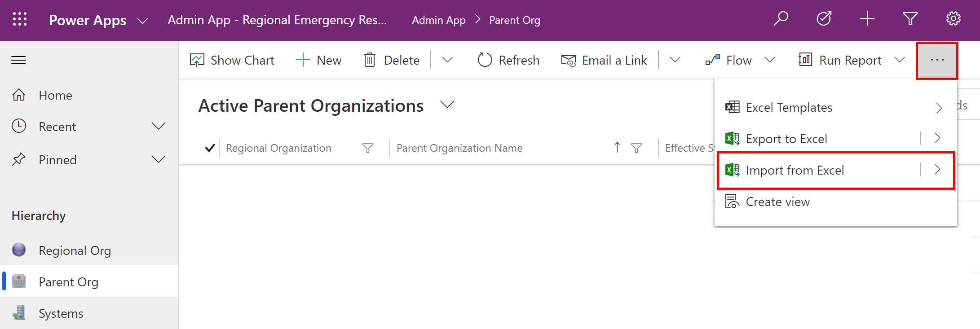Sort by Parent Organization Name column
The image size is (980, 329).
tap(459, 148)
